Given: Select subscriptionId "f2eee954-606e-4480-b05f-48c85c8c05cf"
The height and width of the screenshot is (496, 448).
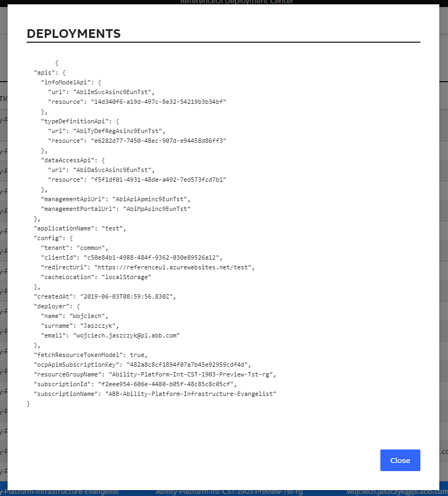Looking at the screenshot, I should pos(166,384).
